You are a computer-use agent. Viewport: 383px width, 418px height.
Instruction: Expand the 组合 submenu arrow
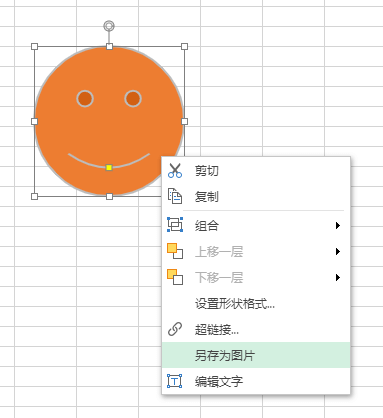[x=338, y=226]
